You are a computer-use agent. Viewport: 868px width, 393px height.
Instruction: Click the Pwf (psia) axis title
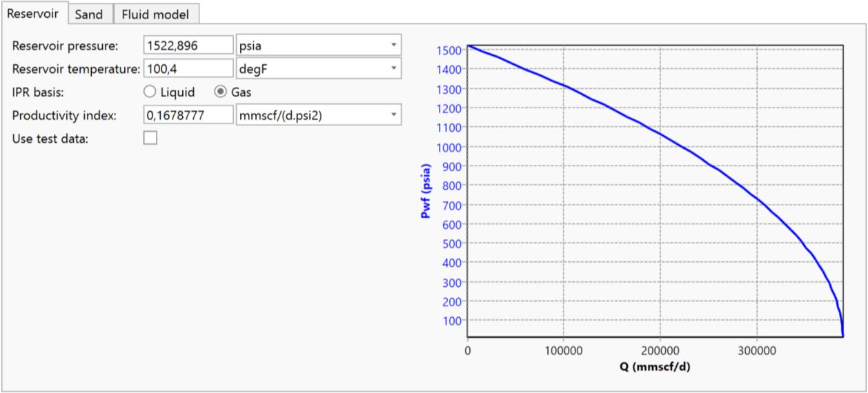[426, 191]
